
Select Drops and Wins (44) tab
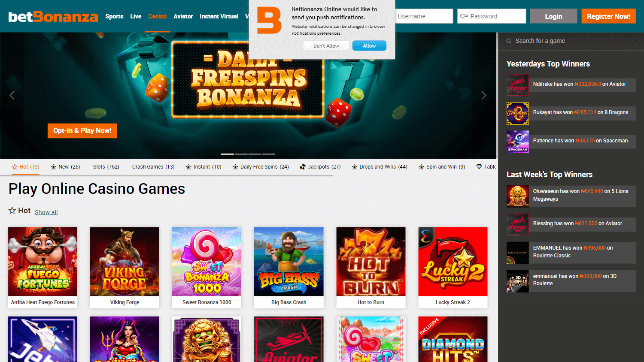pyautogui.click(x=380, y=167)
